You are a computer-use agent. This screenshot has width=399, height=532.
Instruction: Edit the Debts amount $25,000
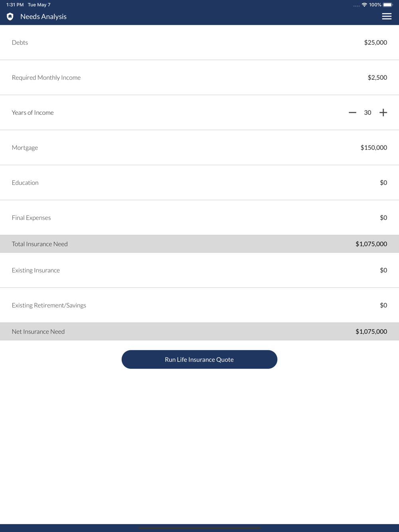coord(375,42)
